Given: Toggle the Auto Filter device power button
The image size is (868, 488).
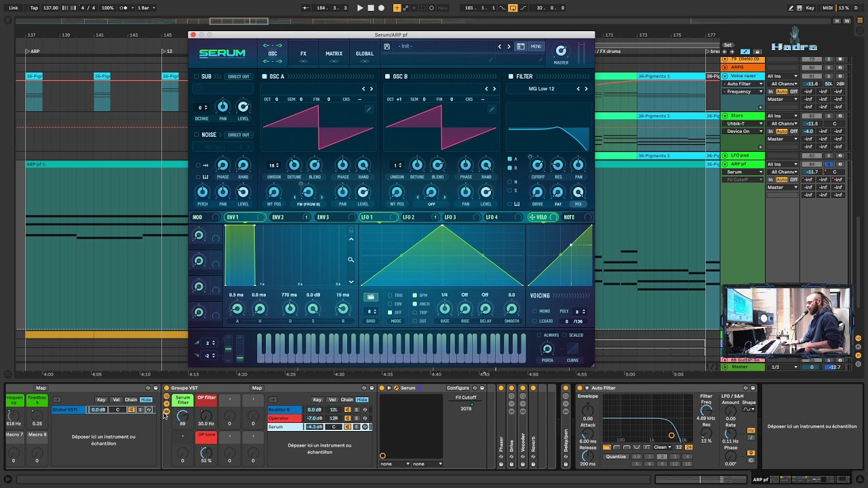Looking at the screenshot, I should [x=579, y=388].
